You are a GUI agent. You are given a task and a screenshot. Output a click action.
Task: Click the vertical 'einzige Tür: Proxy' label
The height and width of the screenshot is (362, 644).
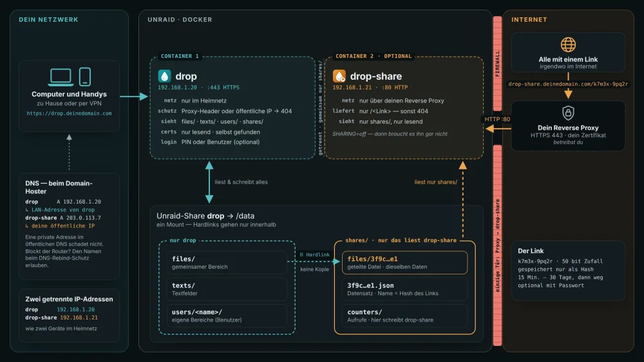497,245
